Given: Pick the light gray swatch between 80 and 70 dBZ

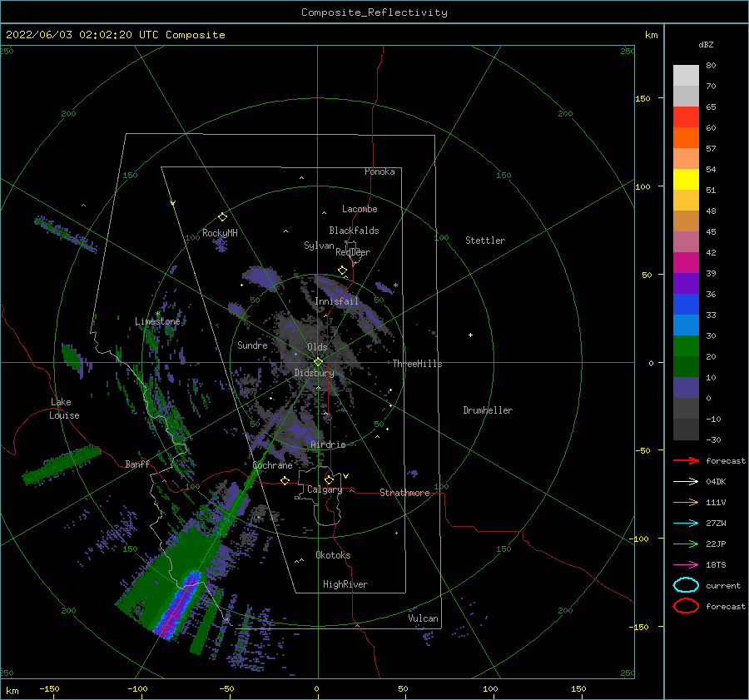Looking at the screenshot, I should [686, 76].
